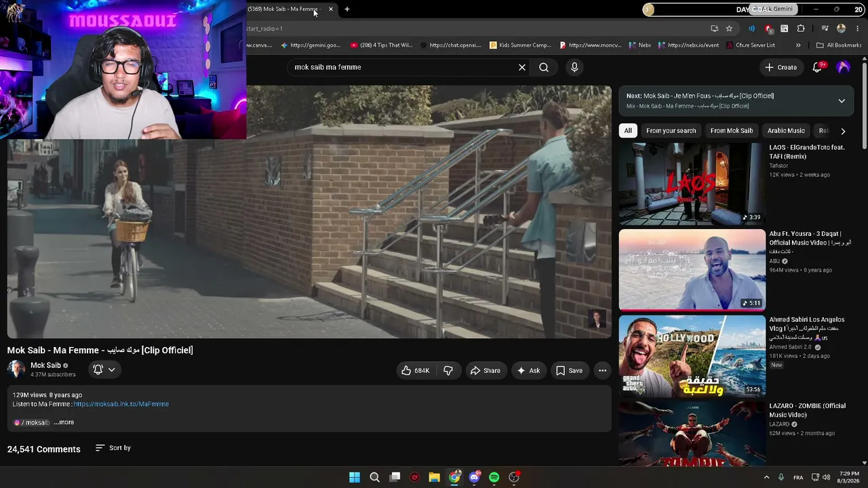Open the YouTube account avatar menu

click(844, 67)
